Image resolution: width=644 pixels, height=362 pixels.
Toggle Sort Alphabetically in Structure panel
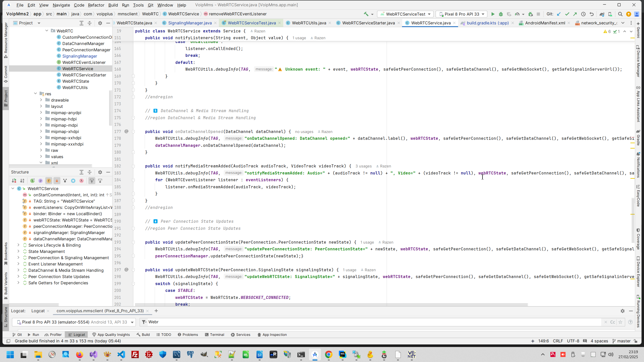[x=22, y=181]
